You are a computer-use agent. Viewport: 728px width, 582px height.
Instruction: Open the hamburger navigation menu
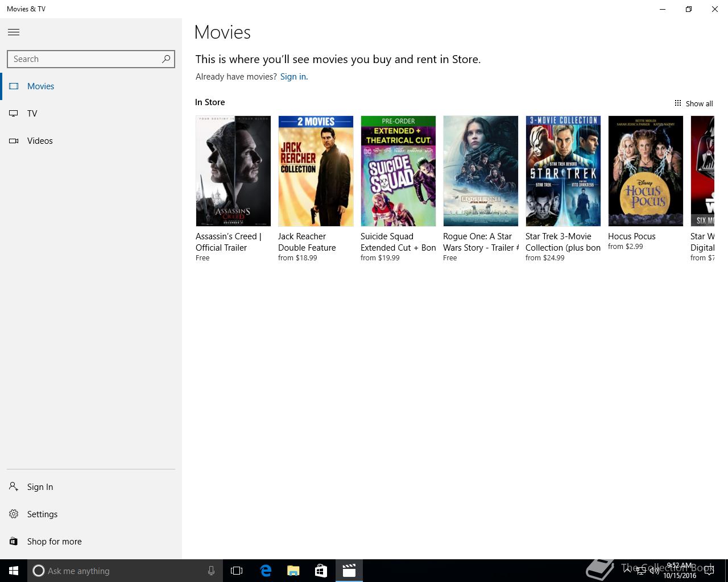14,32
